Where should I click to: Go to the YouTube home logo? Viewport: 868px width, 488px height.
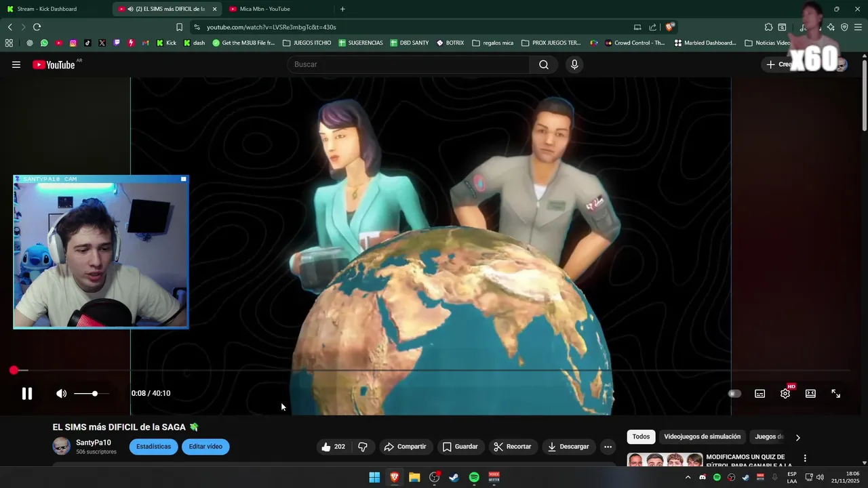(54, 64)
